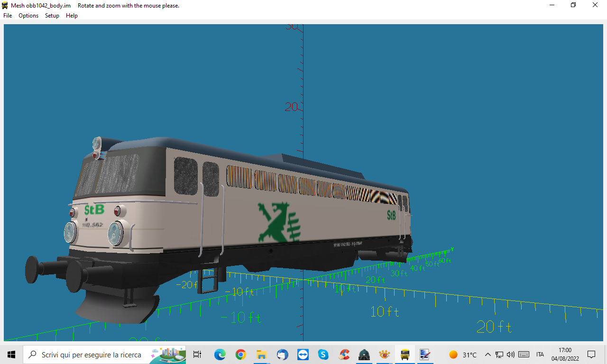Open the File menu
The image size is (607, 364).
8,16
